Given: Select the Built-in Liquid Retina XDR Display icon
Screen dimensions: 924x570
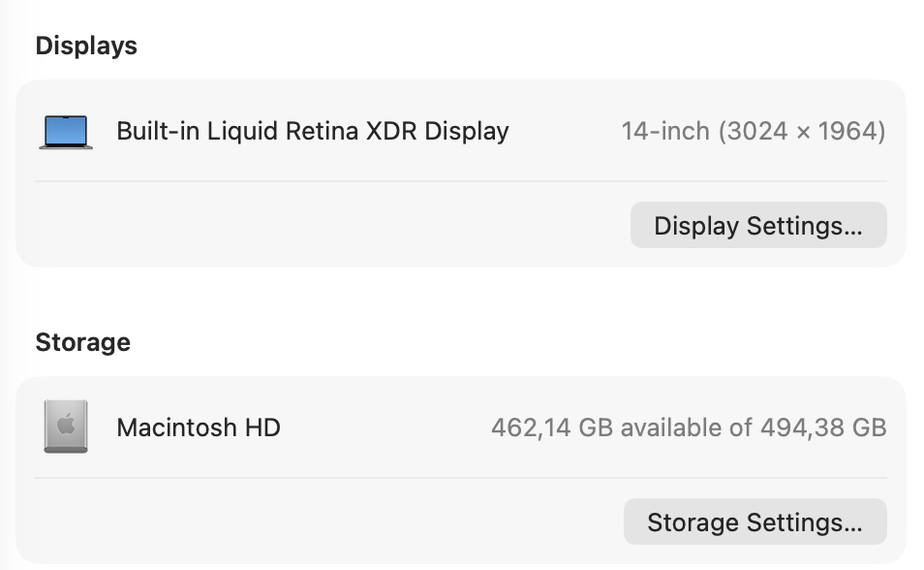Looking at the screenshot, I should [66, 130].
